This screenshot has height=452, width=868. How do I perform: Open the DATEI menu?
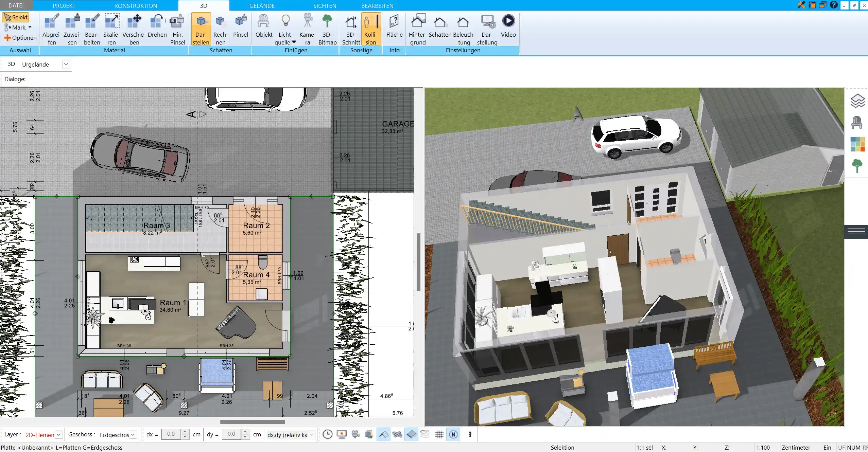(16, 5)
